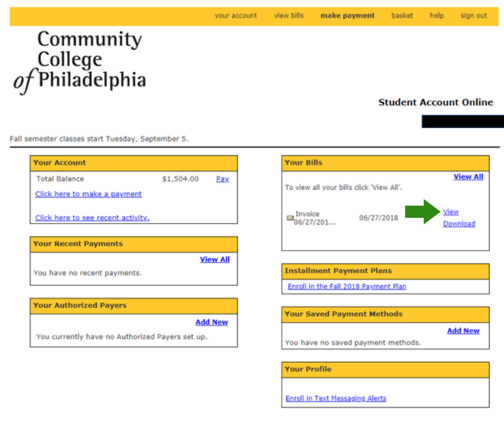504x429 pixels.
Task: Enroll in Text Messaging Alerts
Action: pos(336,398)
